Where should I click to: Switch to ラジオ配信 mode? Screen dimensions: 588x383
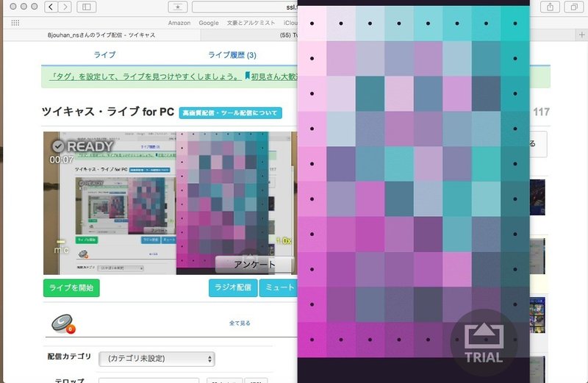point(233,287)
